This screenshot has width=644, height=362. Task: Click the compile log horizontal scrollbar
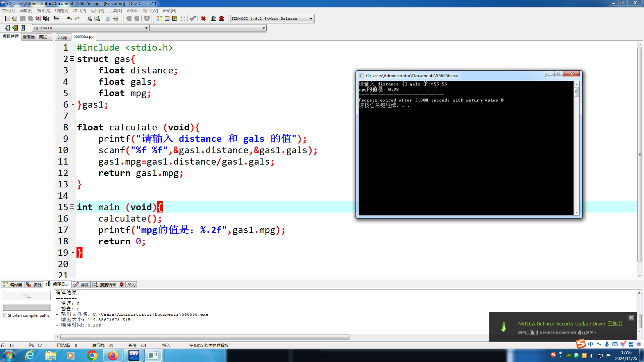pos(205,337)
